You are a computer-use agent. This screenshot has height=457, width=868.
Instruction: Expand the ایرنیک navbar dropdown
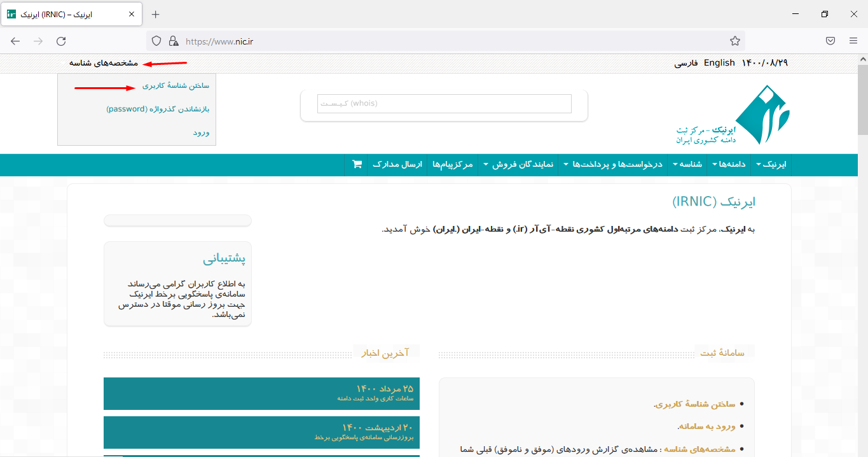pyautogui.click(x=771, y=164)
